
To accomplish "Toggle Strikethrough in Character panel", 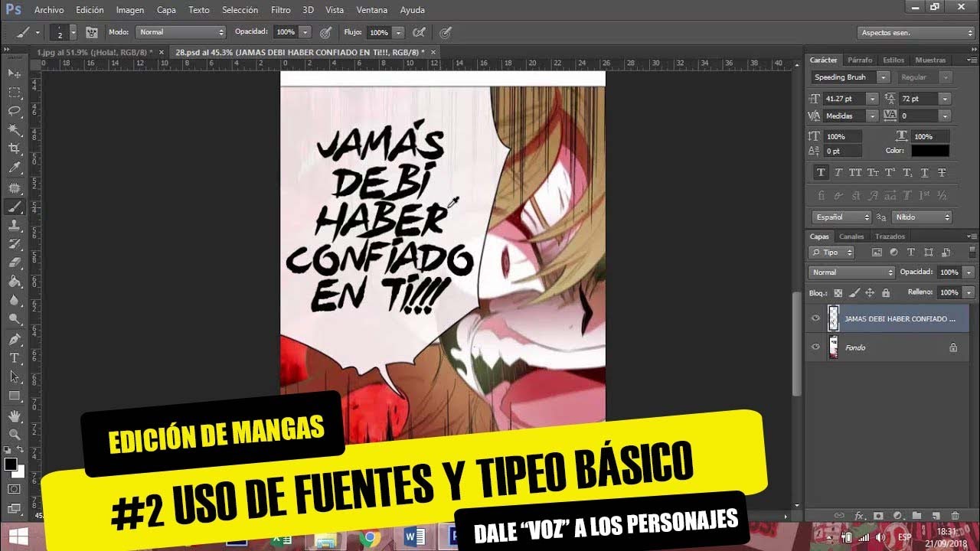I will (942, 173).
